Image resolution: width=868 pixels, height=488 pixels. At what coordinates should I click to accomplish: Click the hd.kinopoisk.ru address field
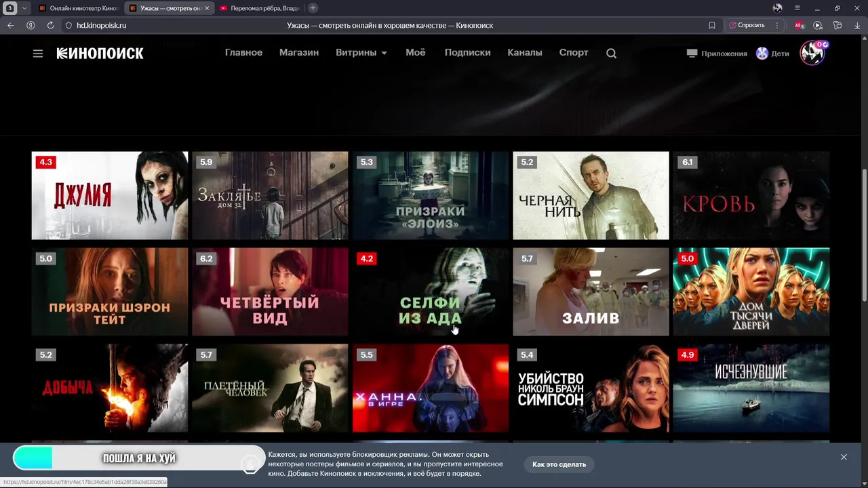coord(102,25)
